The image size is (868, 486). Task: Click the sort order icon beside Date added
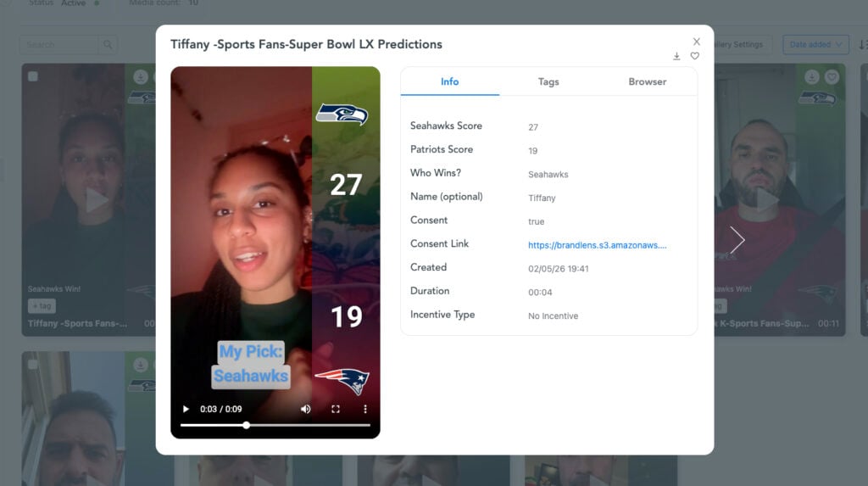tap(862, 45)
